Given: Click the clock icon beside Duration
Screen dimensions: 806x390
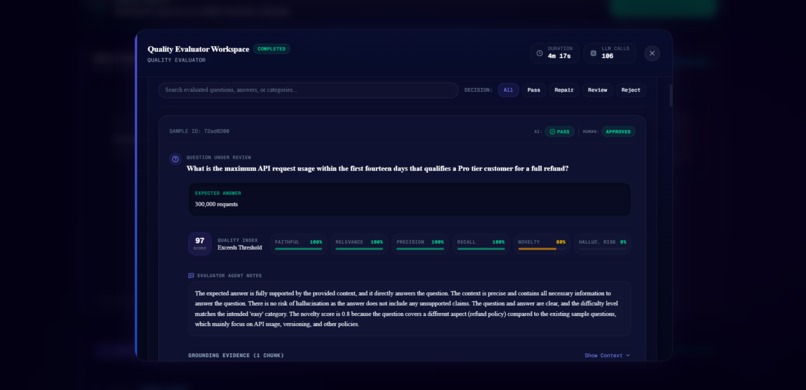Looking at the screenshot, I should pyautogui.click(x=539, y=53).
